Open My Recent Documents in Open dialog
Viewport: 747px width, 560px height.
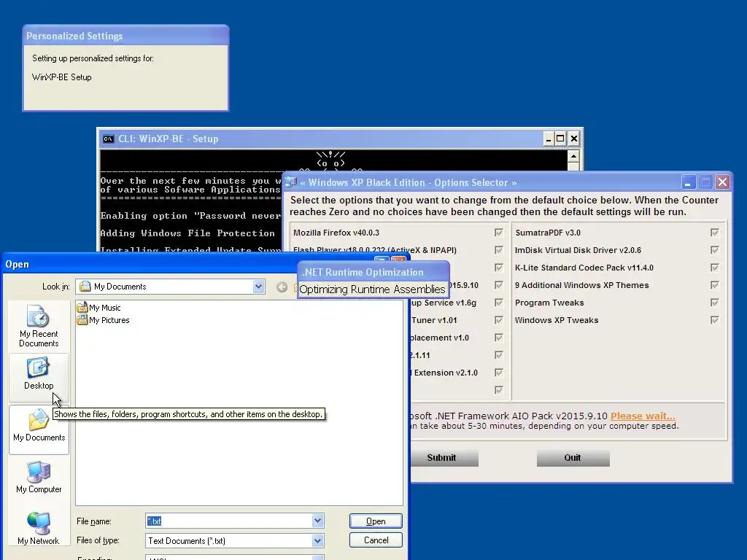click(x=39, y=326)
